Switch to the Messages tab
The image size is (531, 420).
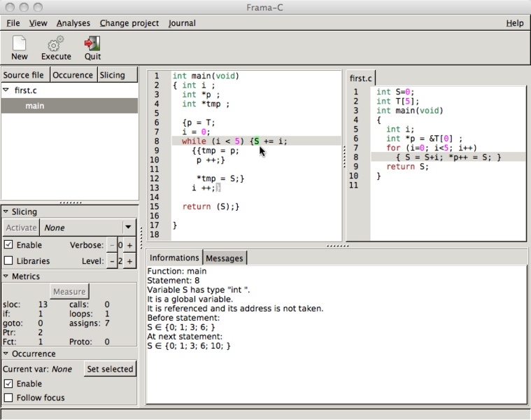click(224, 258)
